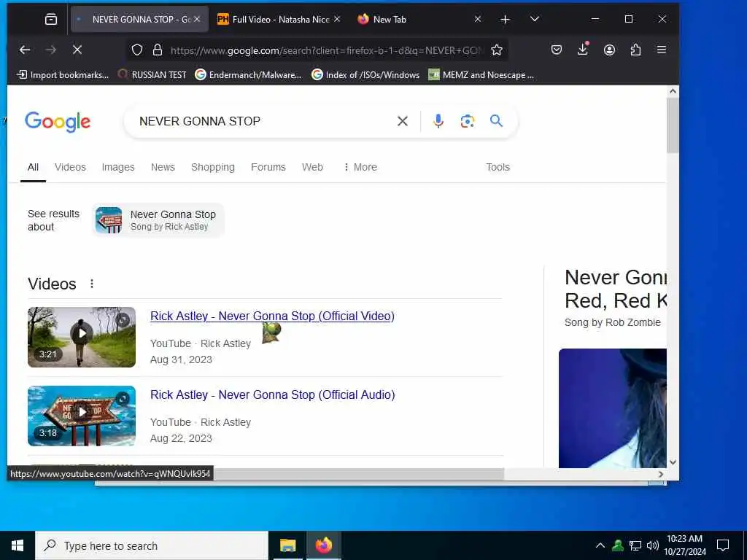The image size is (747, 560).
Task: Open Rick Astley Official Audio link
Action: (x=273, y=394)
